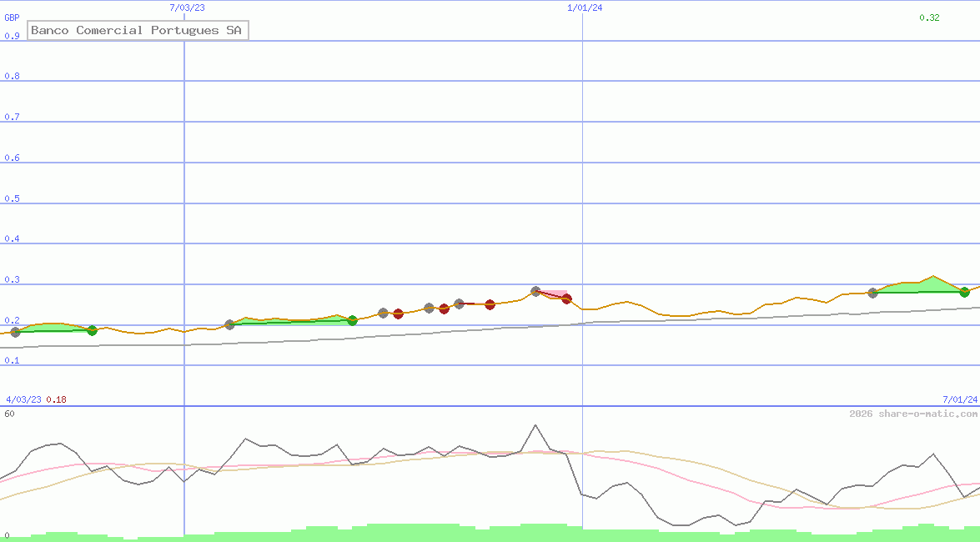Click the green 0.32 high price value
Viewport: 980px width, 542px height.
coord(929,18)
